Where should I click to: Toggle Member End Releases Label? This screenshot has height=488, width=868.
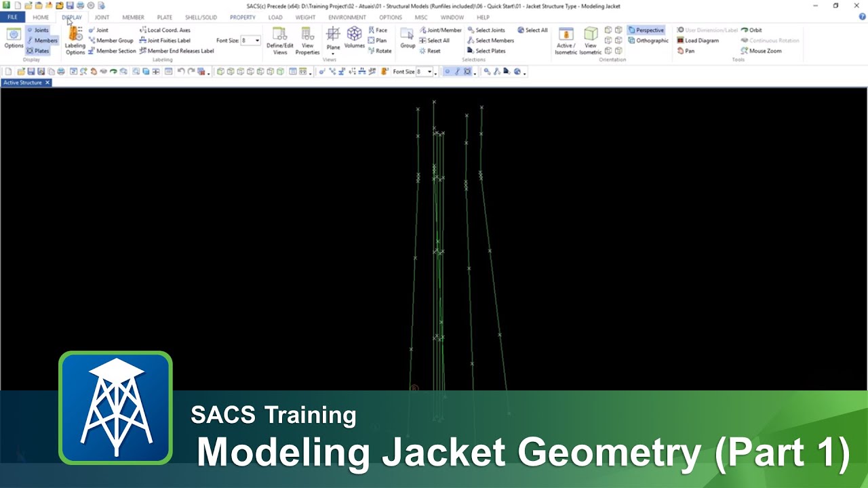click(176, 51)
